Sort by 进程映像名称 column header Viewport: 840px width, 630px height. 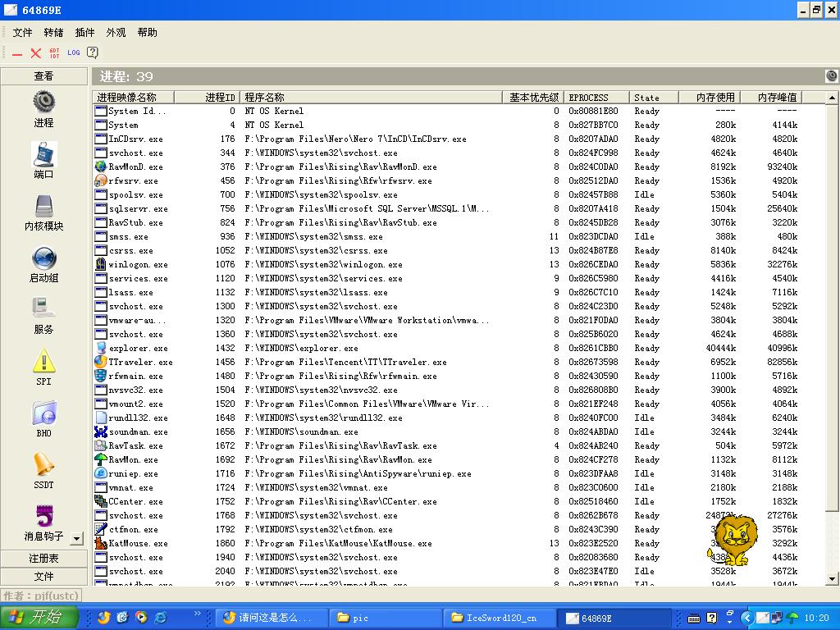133,97
